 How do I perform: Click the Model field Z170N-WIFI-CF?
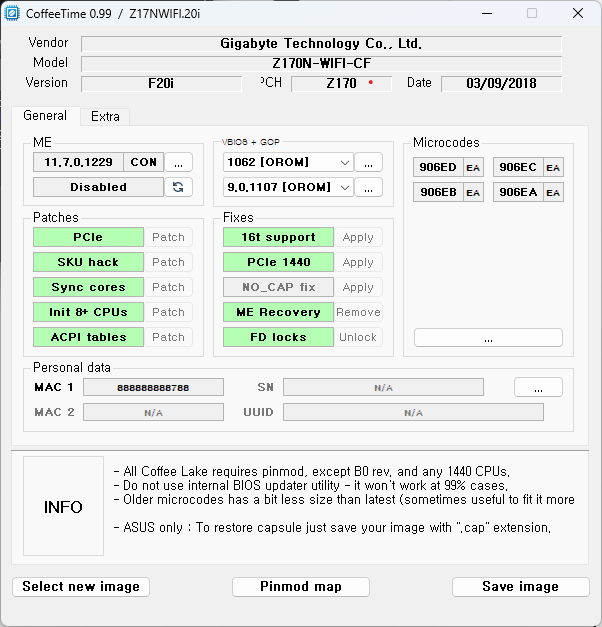coord(321,64)
